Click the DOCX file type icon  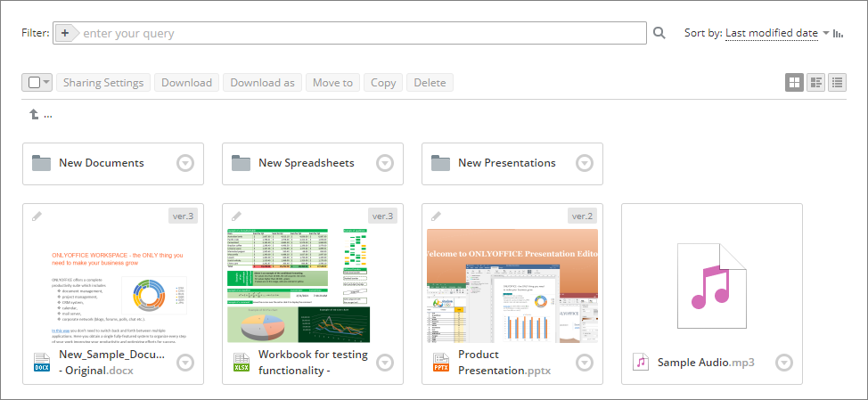pos(42,363)
